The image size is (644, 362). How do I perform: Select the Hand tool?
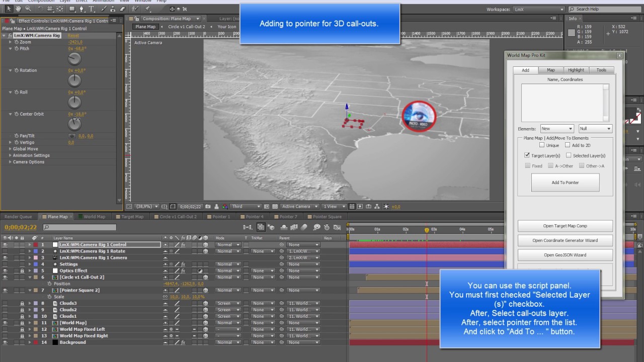coord(19,9)
